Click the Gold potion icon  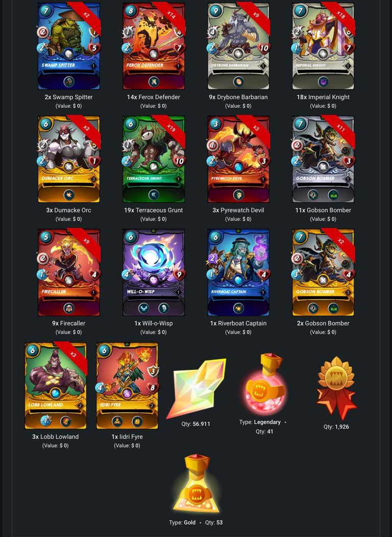196,484
